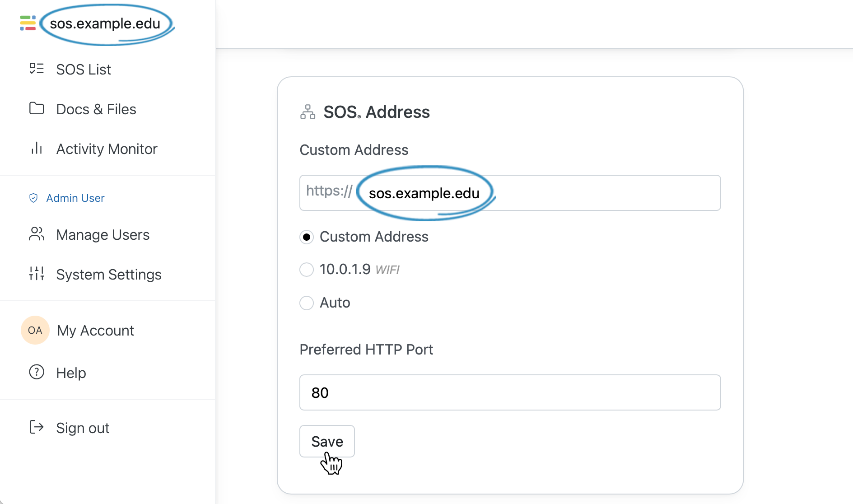This screenshot has width=853, height=504.
Task: Select the 10.0.1.9 WIFI radio option
Action: (x=307, y=270)
